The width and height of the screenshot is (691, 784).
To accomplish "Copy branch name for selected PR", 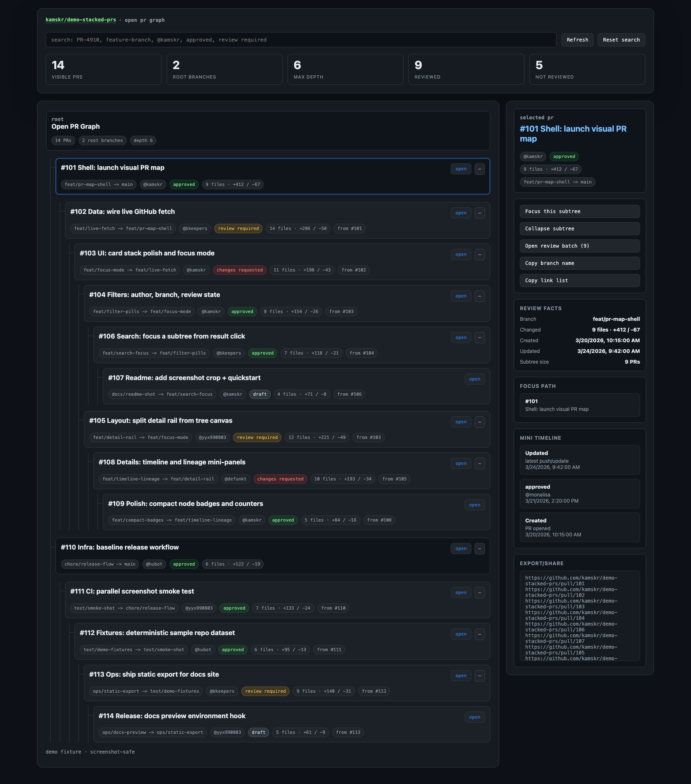I will point(580,263).
